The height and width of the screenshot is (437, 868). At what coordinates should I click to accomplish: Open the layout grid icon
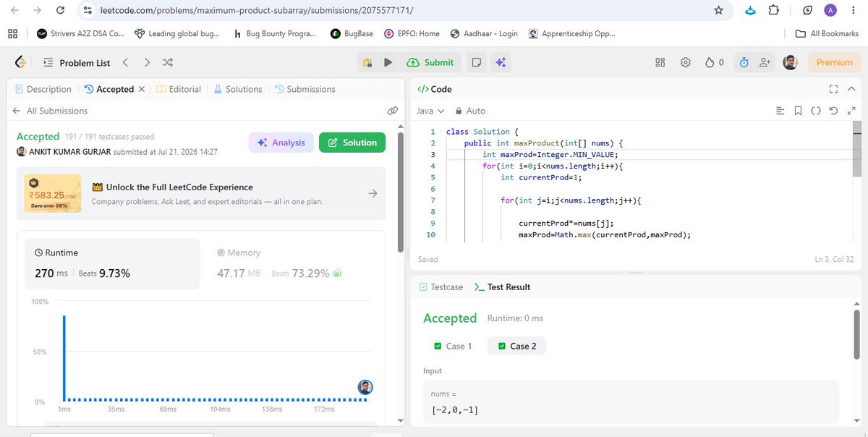(x=660, y=63)
